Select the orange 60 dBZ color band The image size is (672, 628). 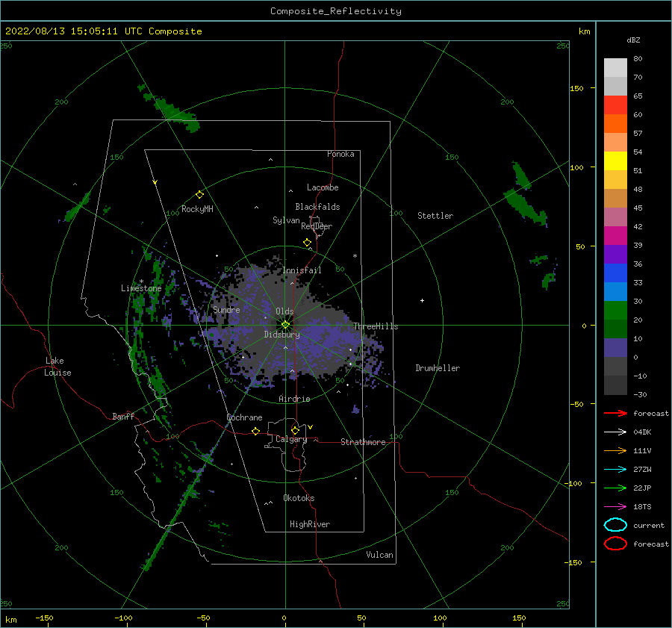click(x=615, y=123)
